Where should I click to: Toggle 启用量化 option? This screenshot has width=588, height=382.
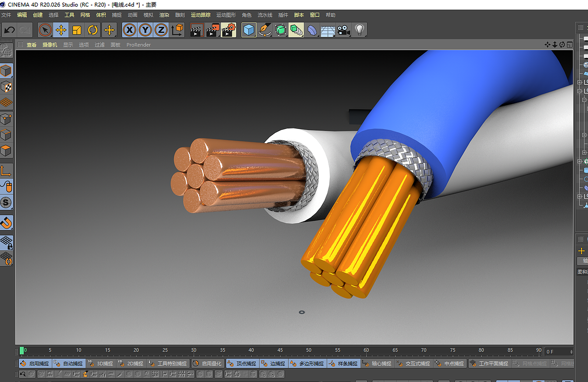(208, 364)
